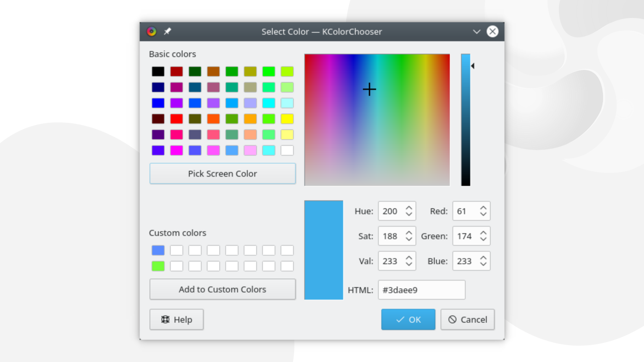Select the yellow basic color swatch

287,119
